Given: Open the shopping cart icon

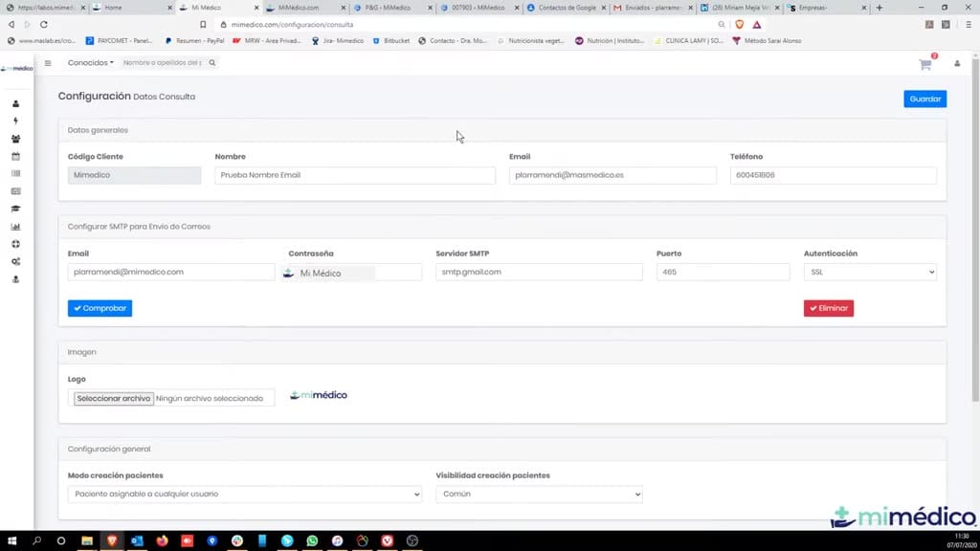Looking at the screenshot, I should (x=925, y=64).
